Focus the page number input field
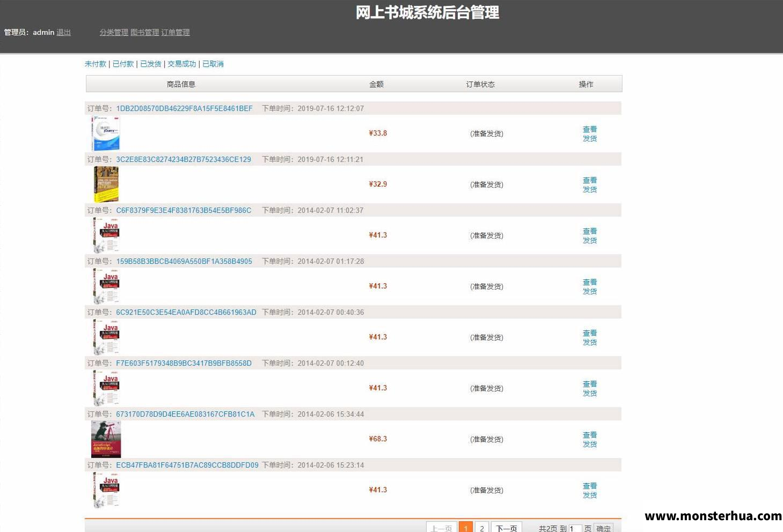783x532 pixels. [575, 528]
